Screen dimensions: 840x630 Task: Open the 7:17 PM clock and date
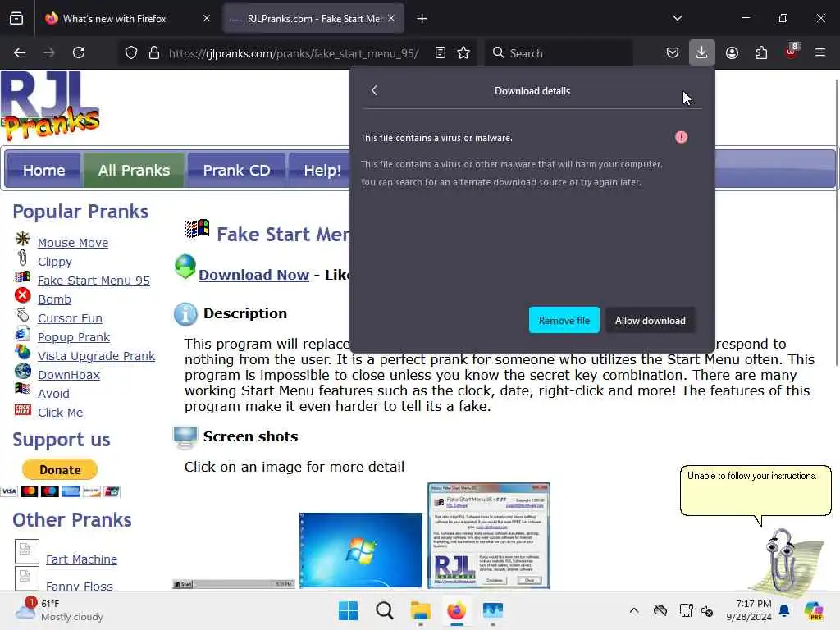point(749,610)
